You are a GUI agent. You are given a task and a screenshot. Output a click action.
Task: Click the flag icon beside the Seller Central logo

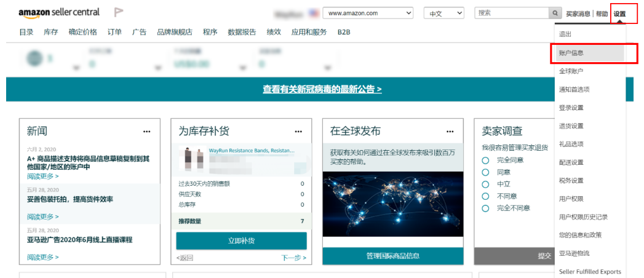119,12
